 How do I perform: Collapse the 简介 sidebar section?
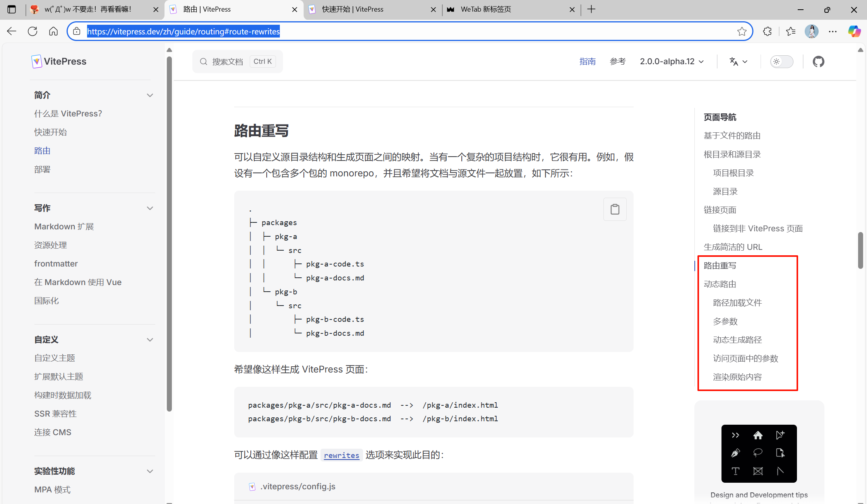click(x=150, y=95)
